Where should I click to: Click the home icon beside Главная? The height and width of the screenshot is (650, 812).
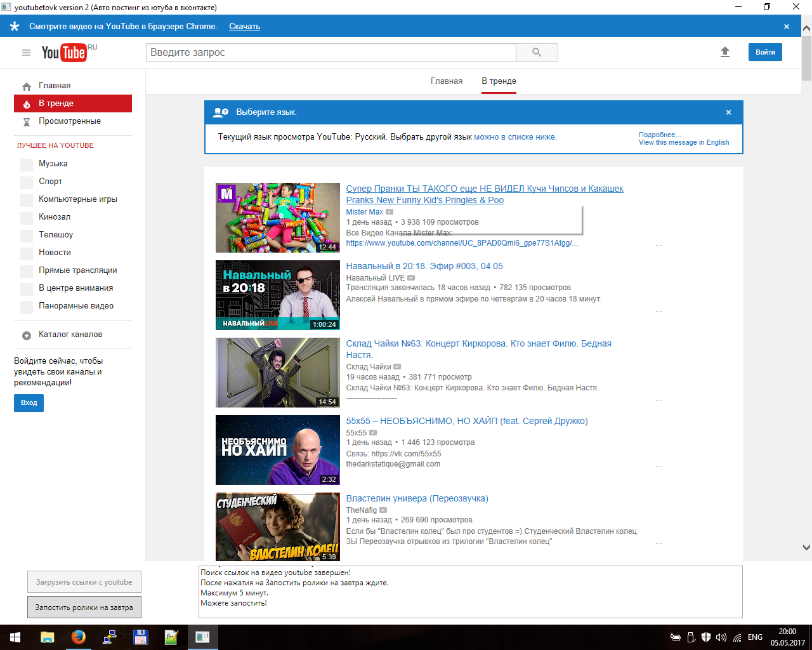pos(27,86)
